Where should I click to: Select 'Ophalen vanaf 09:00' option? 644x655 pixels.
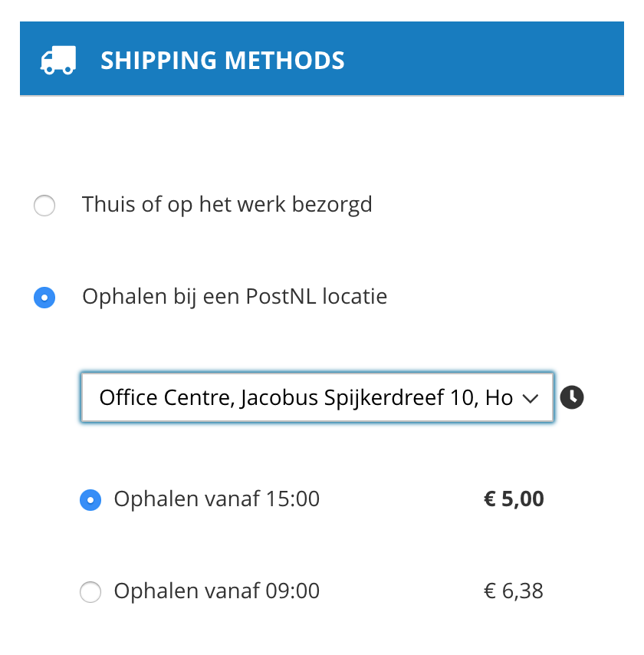[x=90, y=592]
